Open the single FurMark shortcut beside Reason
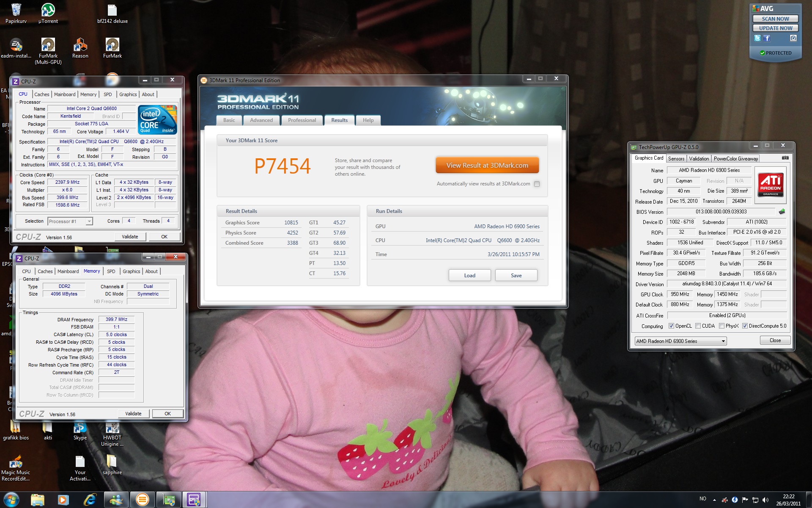The image size is (812, 508). (112, 48)
